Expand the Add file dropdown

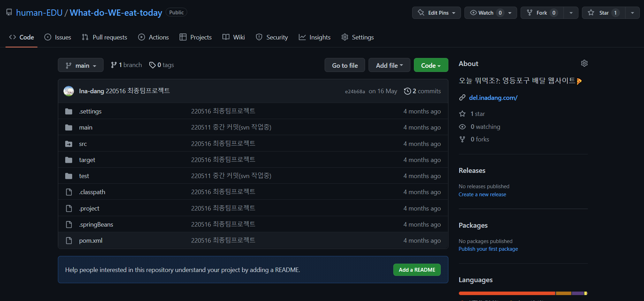click(389, 65)
